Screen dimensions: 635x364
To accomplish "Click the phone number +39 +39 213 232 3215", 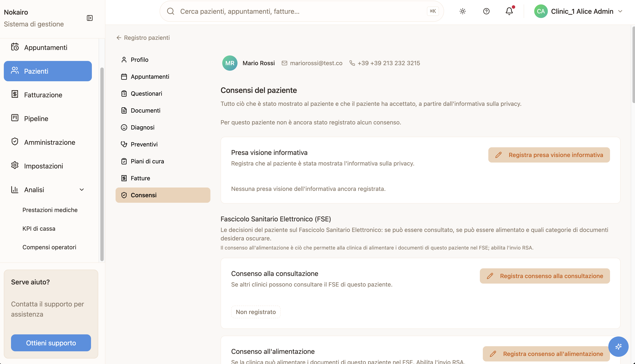I will click(x=389, y=63).
